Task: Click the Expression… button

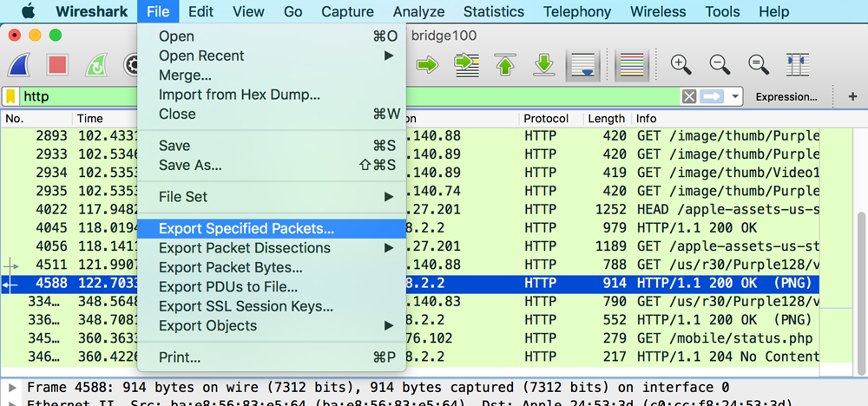Action: pyautogui.click(x=786, y=97)
